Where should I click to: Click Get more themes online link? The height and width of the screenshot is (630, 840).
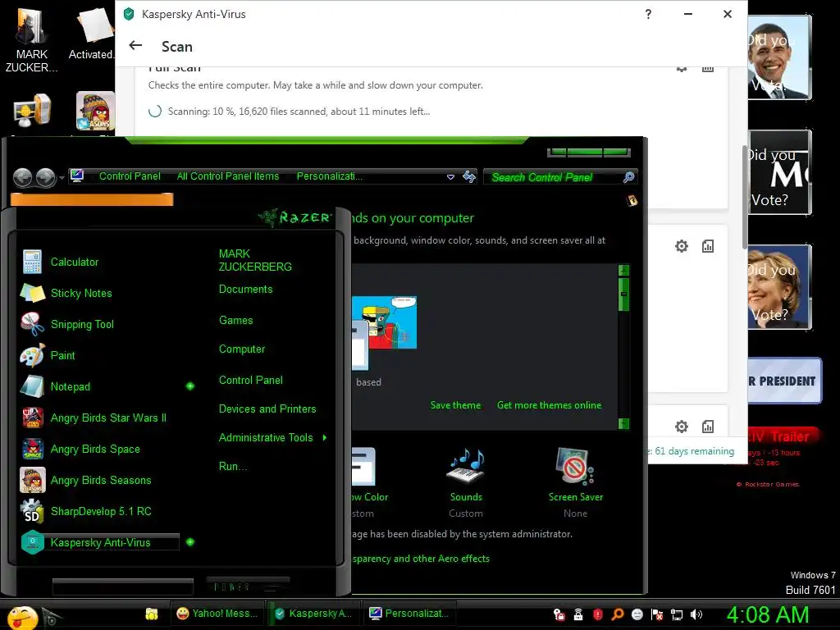[549, 405]
